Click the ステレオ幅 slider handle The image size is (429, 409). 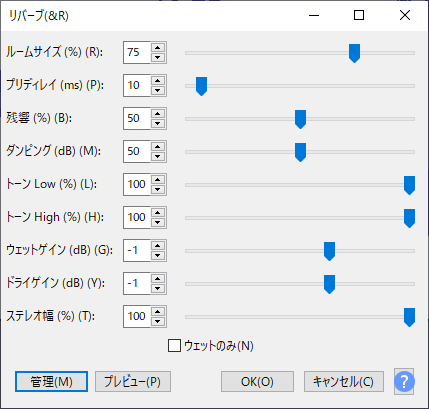click(x=409, y=317)
